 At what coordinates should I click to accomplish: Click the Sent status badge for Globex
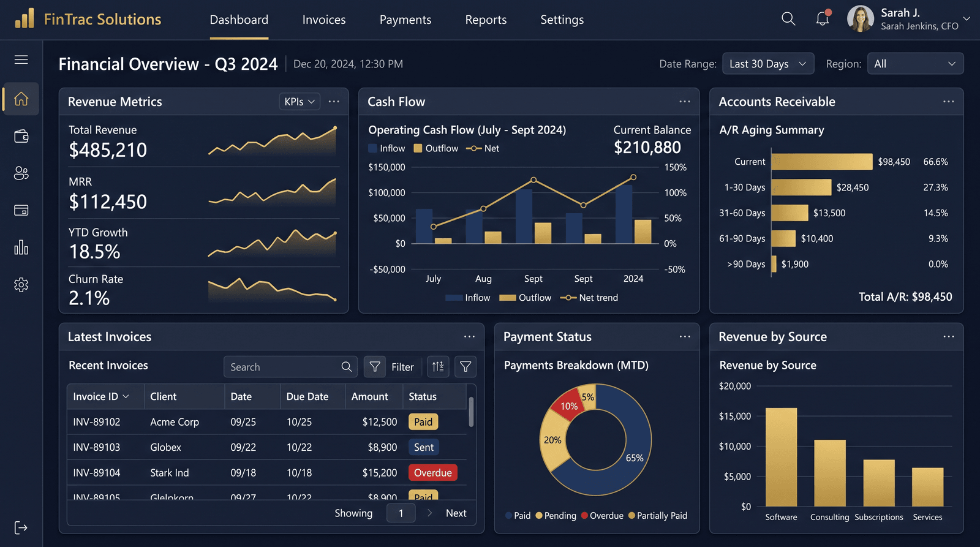[424, 447]
